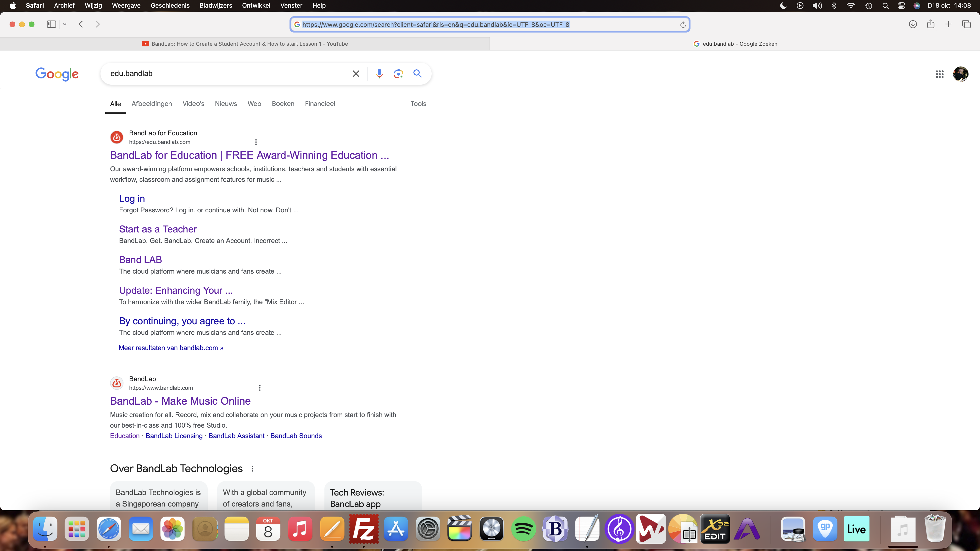
Task: Open Spotlight search in menu bar
Action: [x=885, y=5]
